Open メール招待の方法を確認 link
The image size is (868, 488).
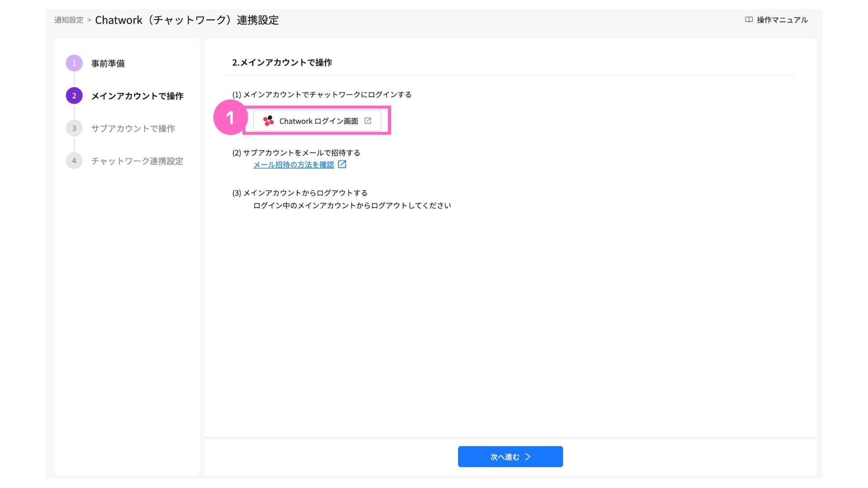293,165
